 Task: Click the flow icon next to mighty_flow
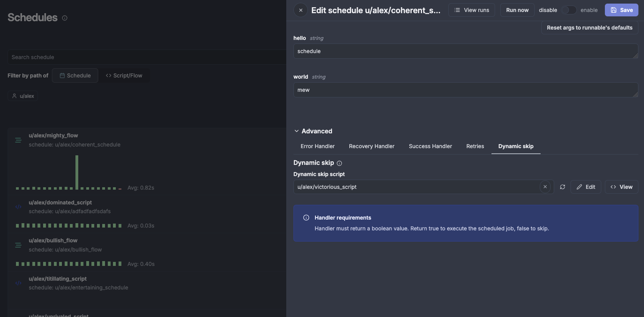(x=18, y=140)
